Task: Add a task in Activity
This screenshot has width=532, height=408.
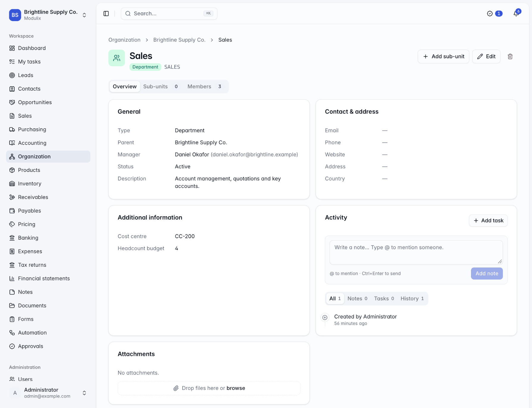Action: (488, 221)
